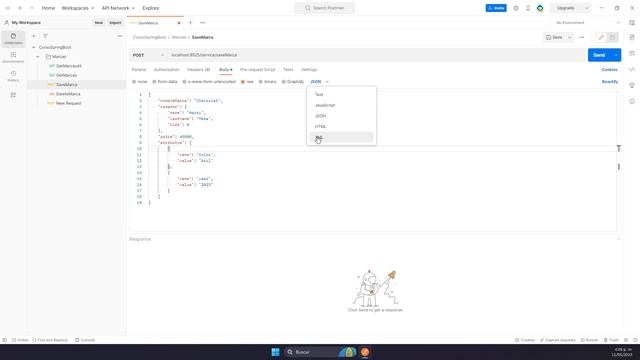Create a new collection with plus icon

[x=34, y=36]
